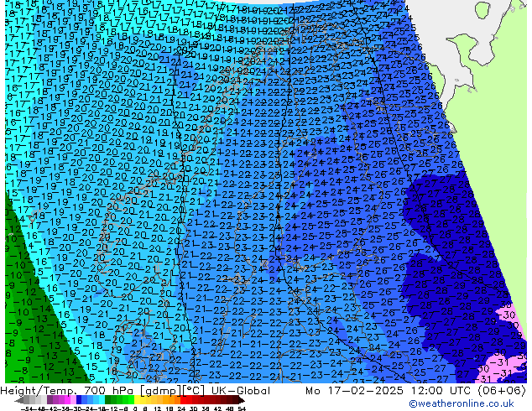532x411 pixels.
Task: Pick the dark green legend swatch above -12
Action: (108, 400)
